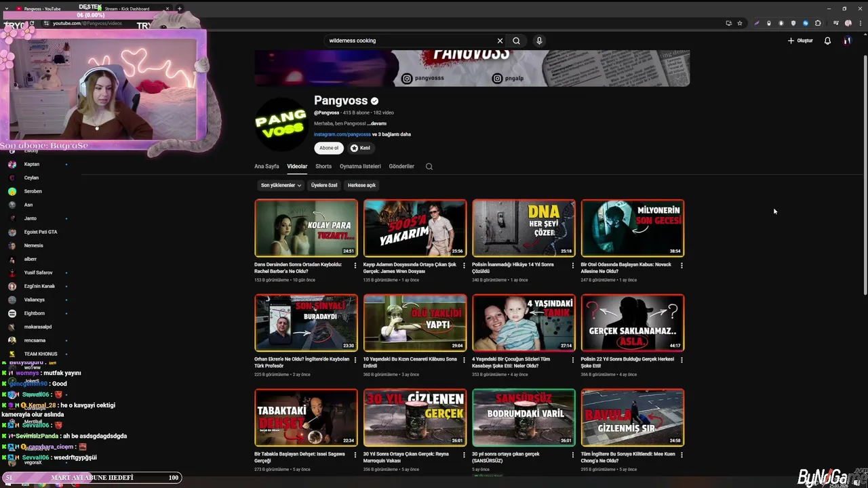Open options menu for Orhan Erken video
The image size is (868, 488).
click(x=355, y=360)
